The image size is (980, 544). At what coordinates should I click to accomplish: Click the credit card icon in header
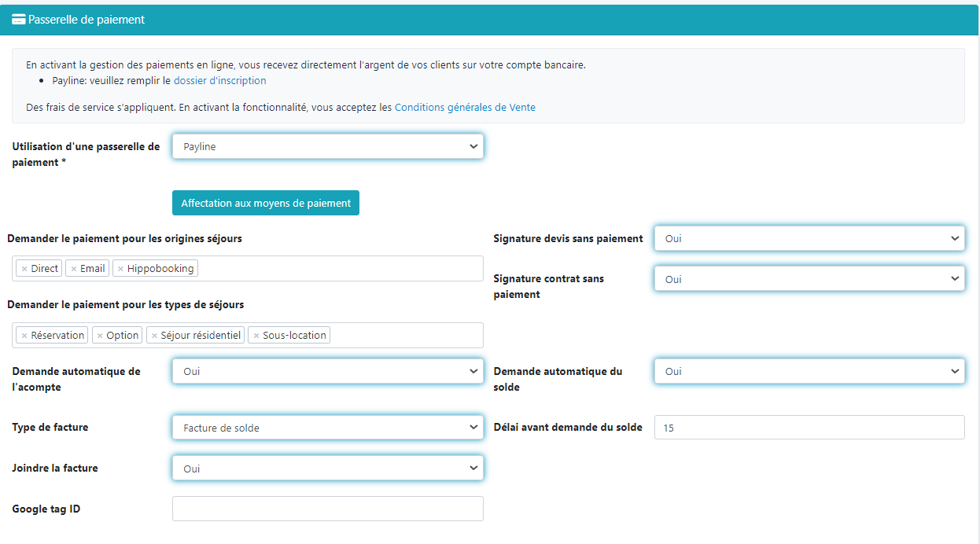(19, 20)
